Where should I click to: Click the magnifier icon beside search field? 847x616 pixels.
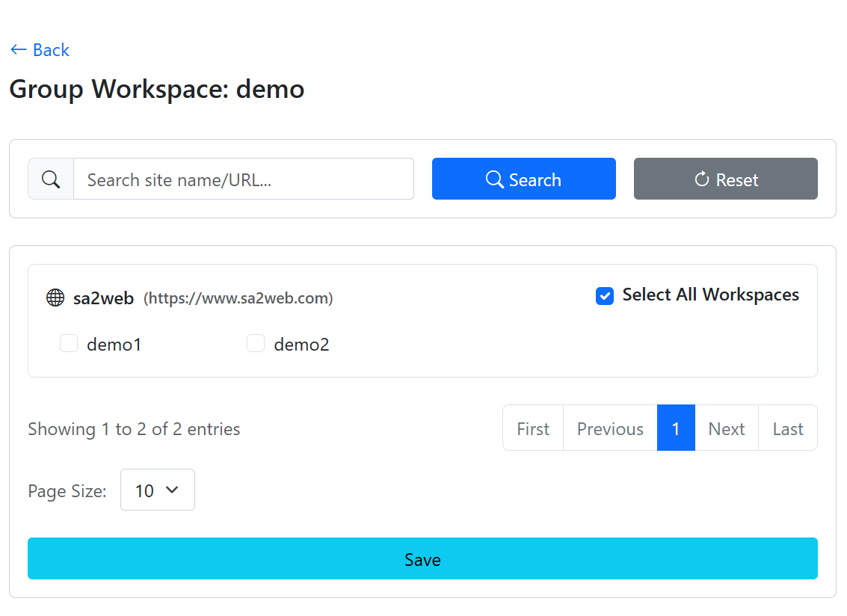coord(51,179)
